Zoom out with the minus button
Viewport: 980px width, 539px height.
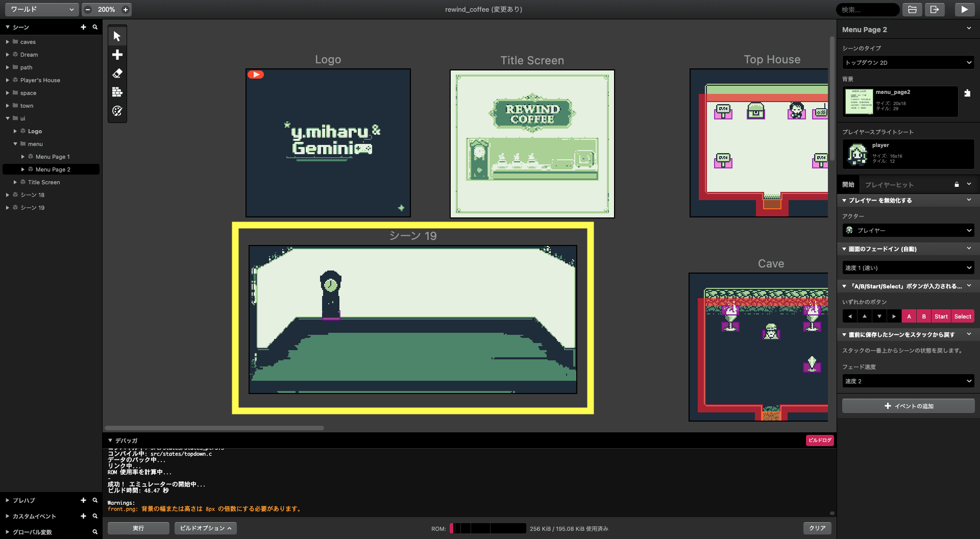[x=88, y=9]
